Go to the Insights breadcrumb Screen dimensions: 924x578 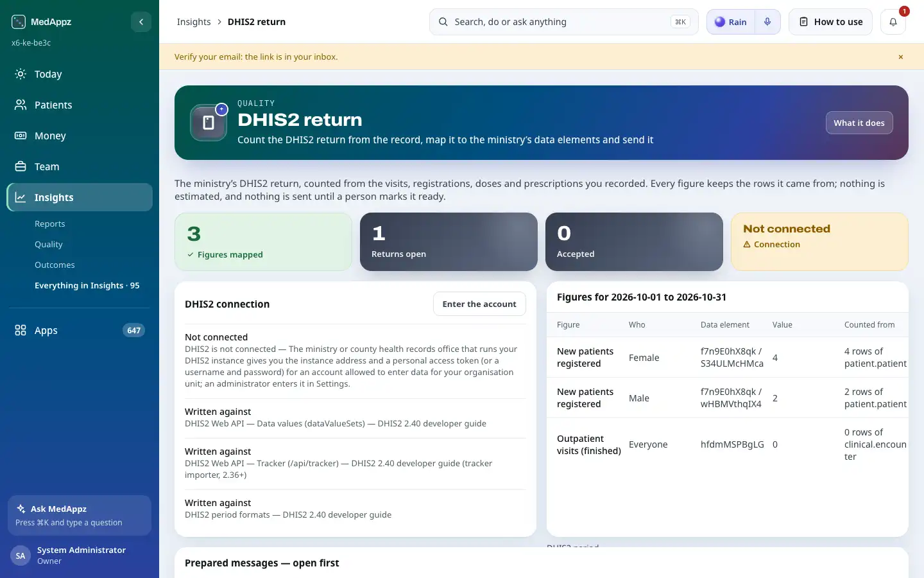pyautogui.click(x=194, y=22)
